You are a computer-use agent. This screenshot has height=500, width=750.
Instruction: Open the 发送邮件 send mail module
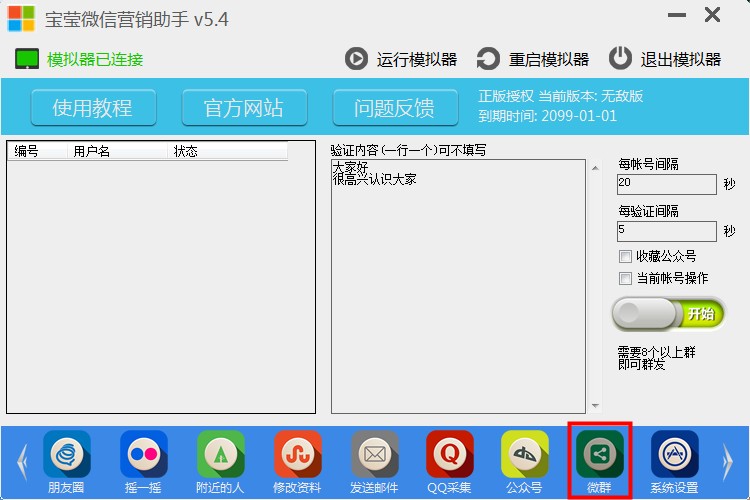pos(374,455)
